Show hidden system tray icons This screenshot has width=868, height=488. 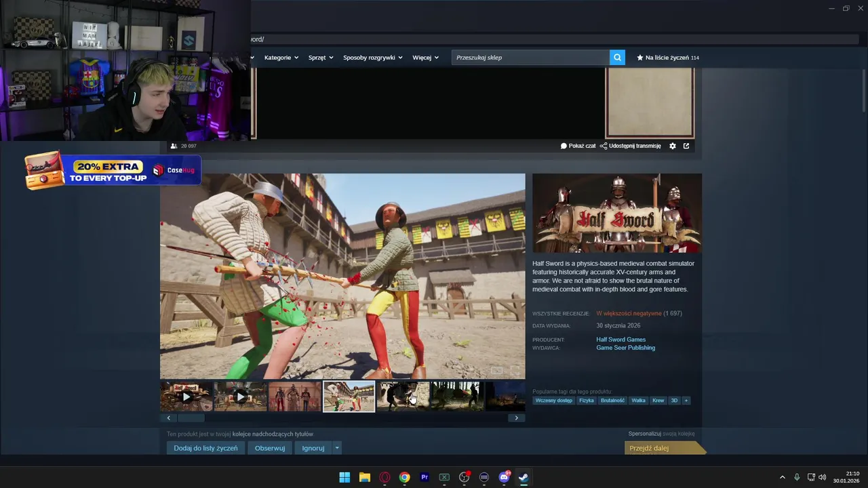coord(782,477)
